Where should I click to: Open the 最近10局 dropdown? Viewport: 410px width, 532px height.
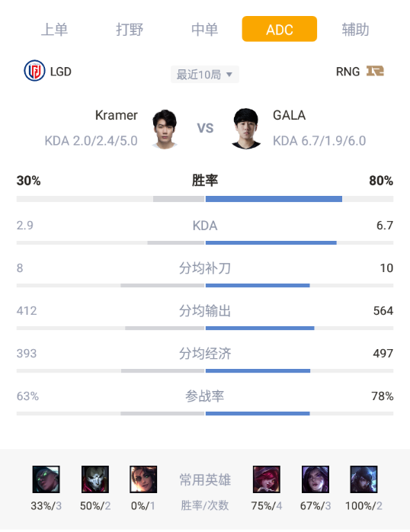pyautogui.click(x=205, y=74)
